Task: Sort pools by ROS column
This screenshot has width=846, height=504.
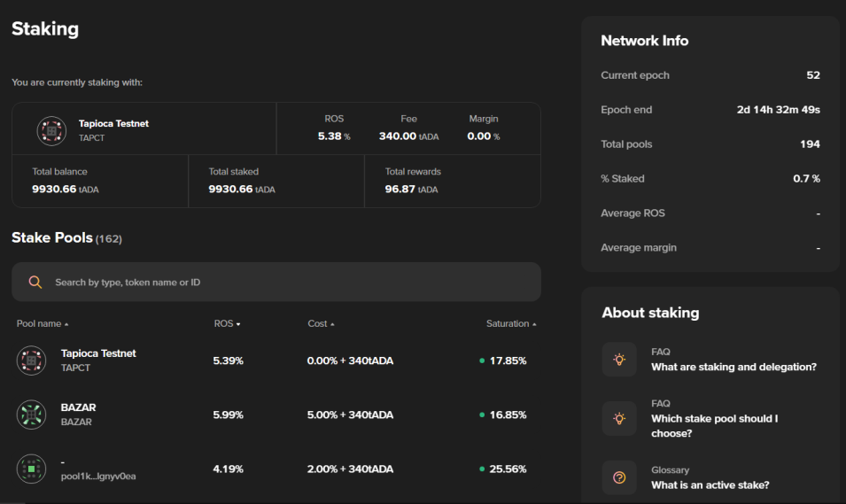Action: pyautogui.click(x=227, y=324)
